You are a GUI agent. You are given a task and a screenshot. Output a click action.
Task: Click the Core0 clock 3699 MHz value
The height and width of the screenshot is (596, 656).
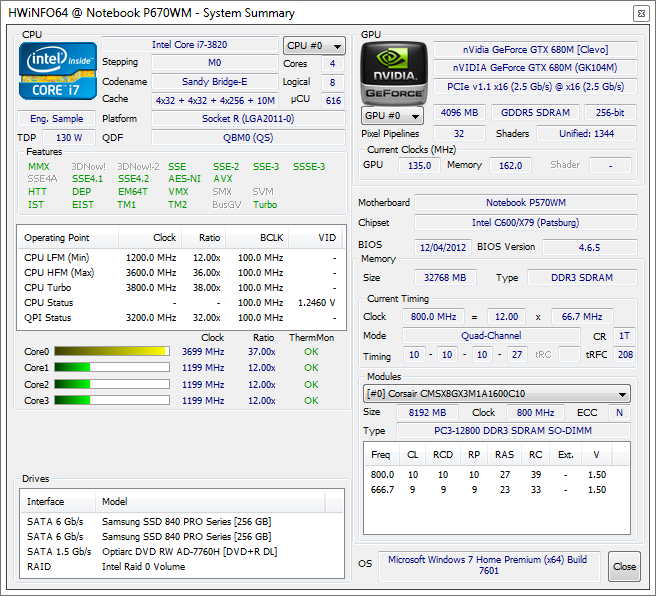(203, 352)
